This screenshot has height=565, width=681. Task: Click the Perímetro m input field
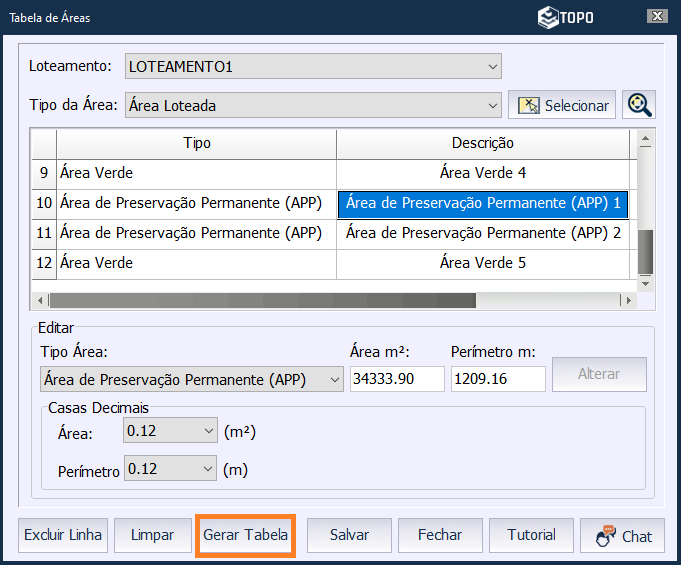click(x=497, y=379)
